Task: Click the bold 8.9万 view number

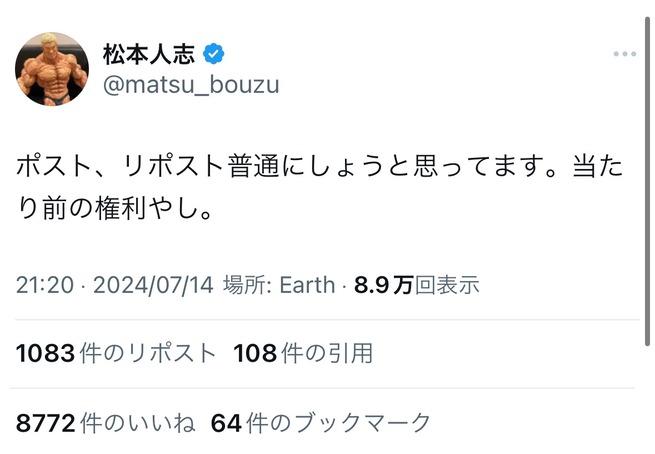Action: pos(383,285)
